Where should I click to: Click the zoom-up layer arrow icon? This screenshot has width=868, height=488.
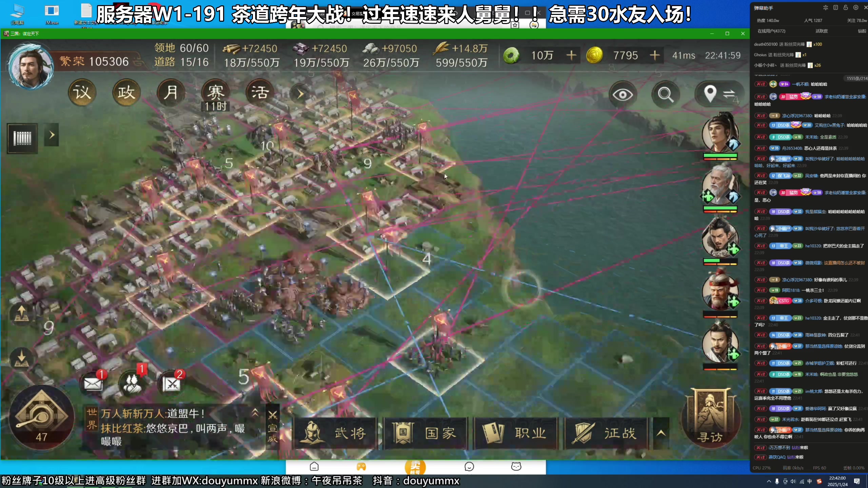click(21, 313)
